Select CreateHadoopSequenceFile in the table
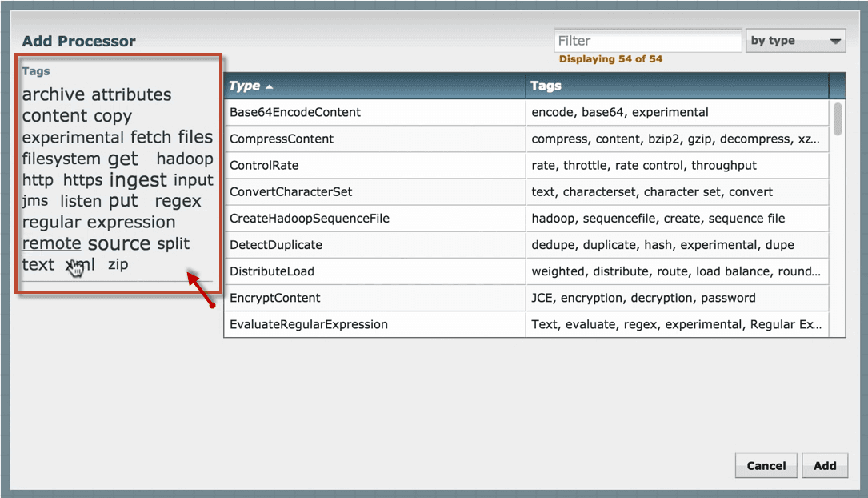 pyautogui.click(x=309, y=219)
